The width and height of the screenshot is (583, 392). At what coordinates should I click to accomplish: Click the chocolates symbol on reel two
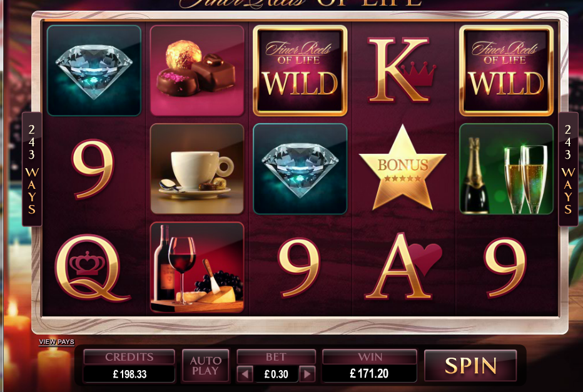197,71
